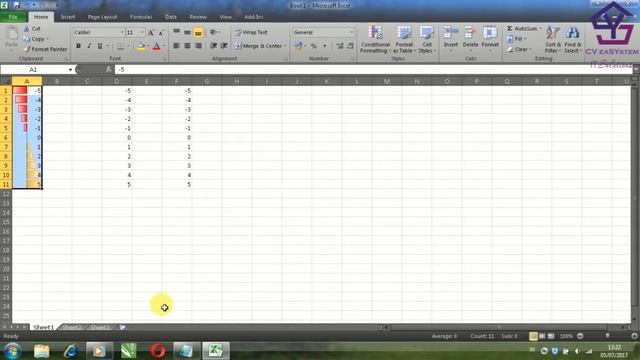Open the General number format dropdown

pos(351,32)
